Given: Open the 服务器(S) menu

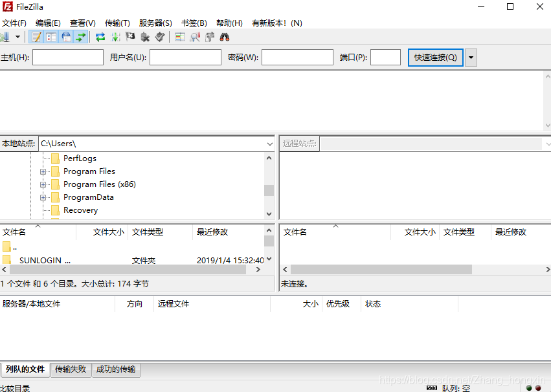Looking at the screenshot, I should [155, 23].
